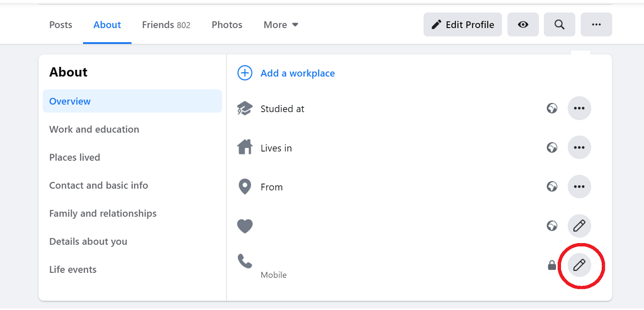
Task: Open three-dot options for Lives in row
Action: [579, 148]
